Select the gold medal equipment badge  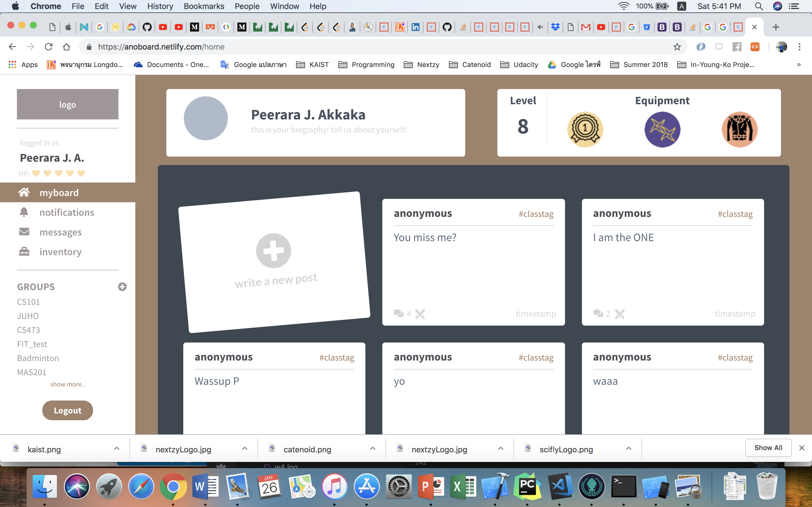585,130
